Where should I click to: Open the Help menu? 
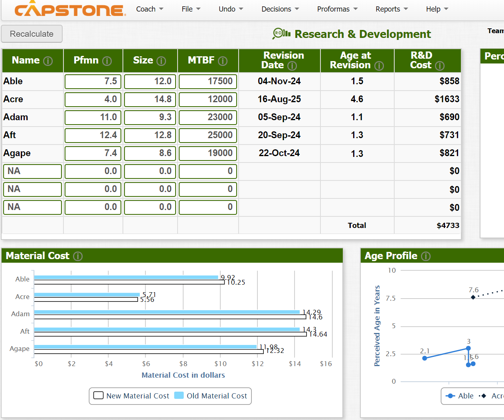pos(437,9)
